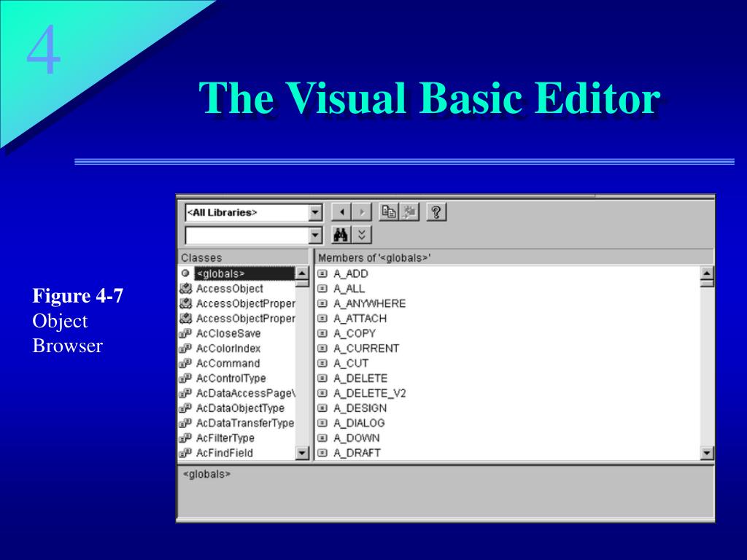Image resolution: width=747 pixels, height=560 pixels.
Task: Click enum icon beside AcFilterType
Action: [x=185, y=438]
